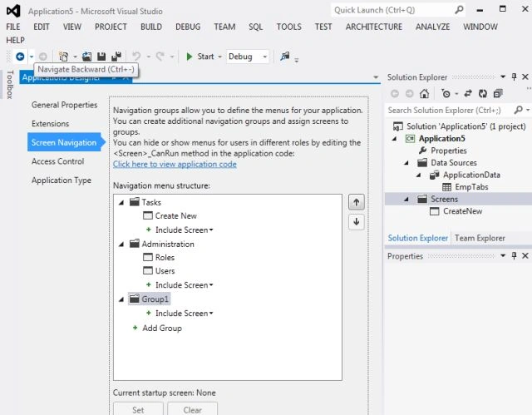Click the Save disk icon

click(x=101, y=57)
